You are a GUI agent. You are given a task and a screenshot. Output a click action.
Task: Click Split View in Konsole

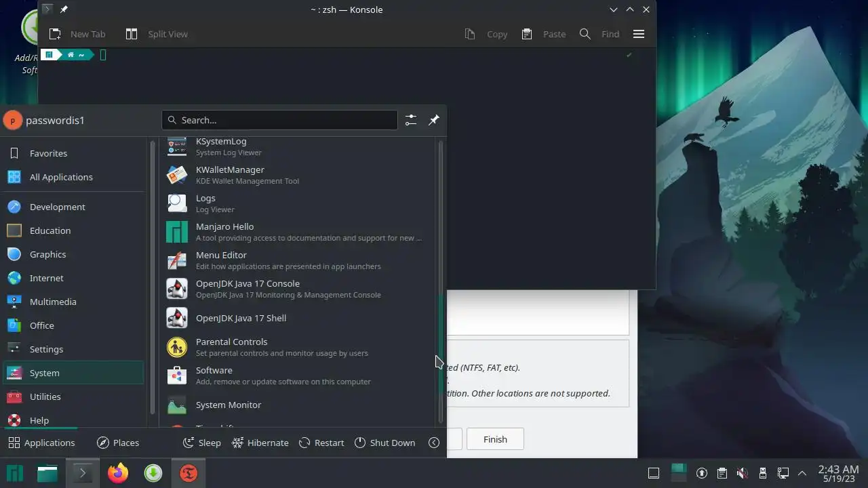157,34
